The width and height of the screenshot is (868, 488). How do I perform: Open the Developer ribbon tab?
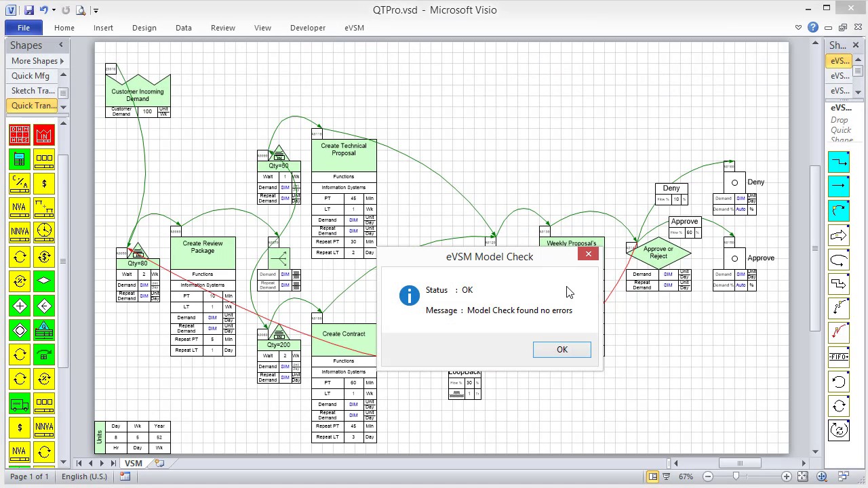point(308,28)
